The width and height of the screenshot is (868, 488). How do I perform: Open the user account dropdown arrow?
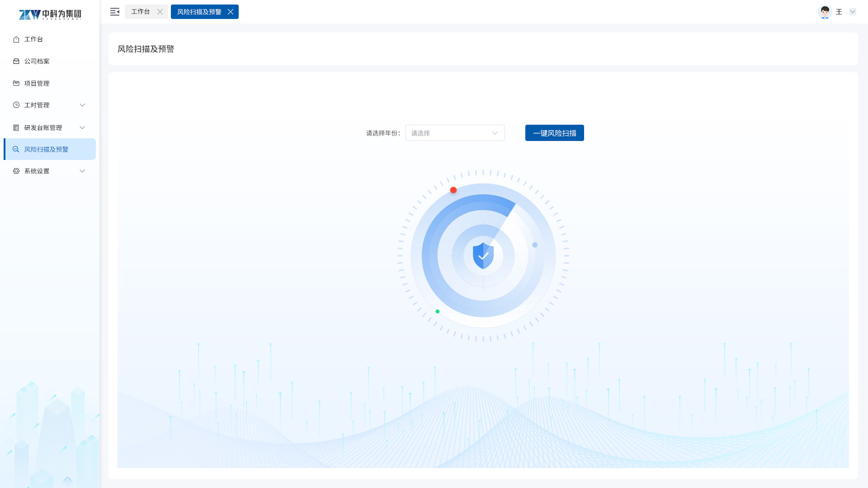tap(852, 12)
